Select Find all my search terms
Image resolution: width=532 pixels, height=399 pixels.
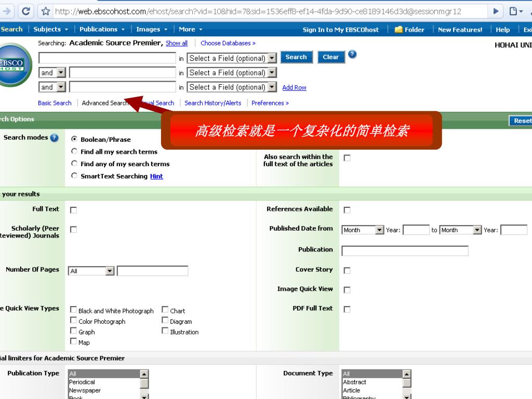(x=74, y=151)
